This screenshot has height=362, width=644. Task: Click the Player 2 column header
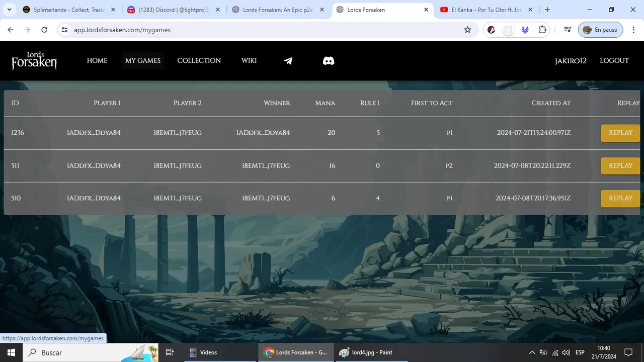187,103
